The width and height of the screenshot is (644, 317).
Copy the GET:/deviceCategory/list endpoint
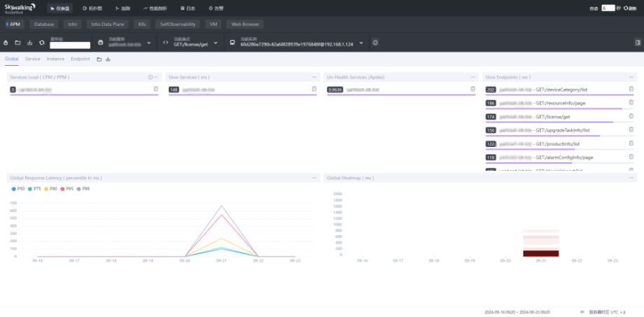click(x=631, y=89)
